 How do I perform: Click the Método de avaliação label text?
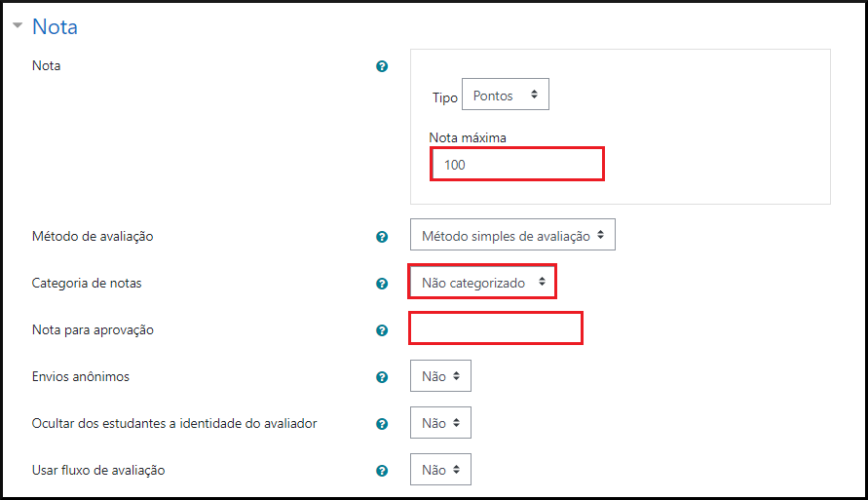pos(93,236)
